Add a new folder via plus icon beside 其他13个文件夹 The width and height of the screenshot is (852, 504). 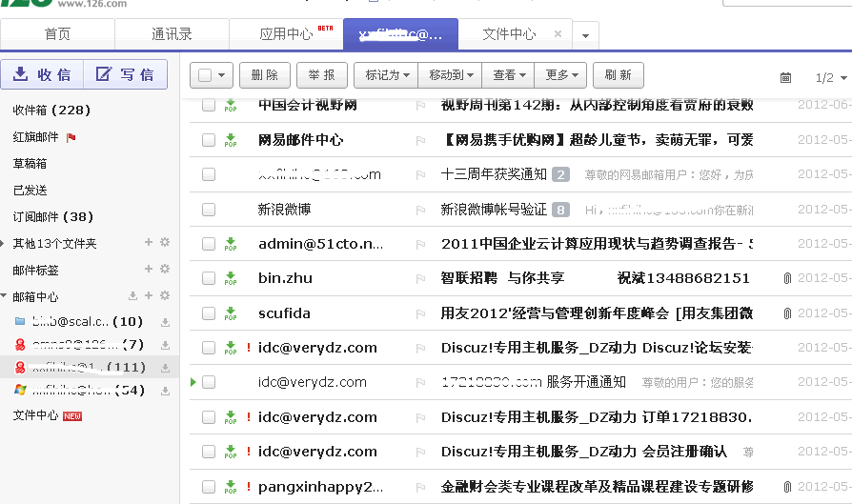[x=149, y=242]
